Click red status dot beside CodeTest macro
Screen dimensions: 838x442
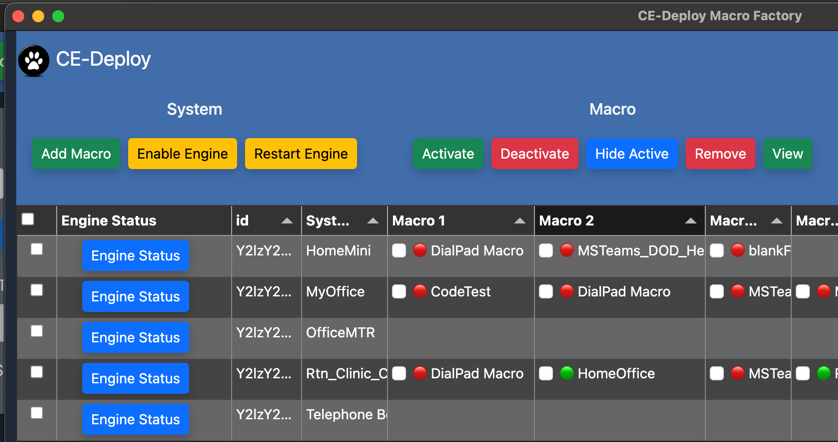tap(420, 292)
